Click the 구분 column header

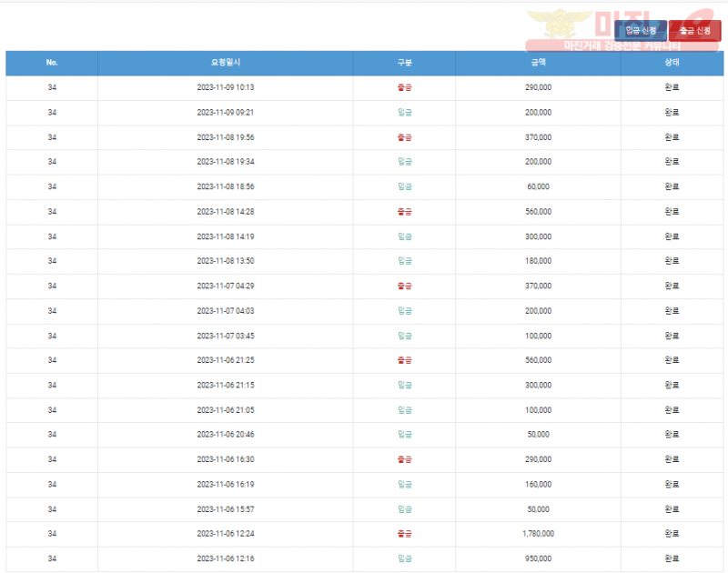point(405,63)
